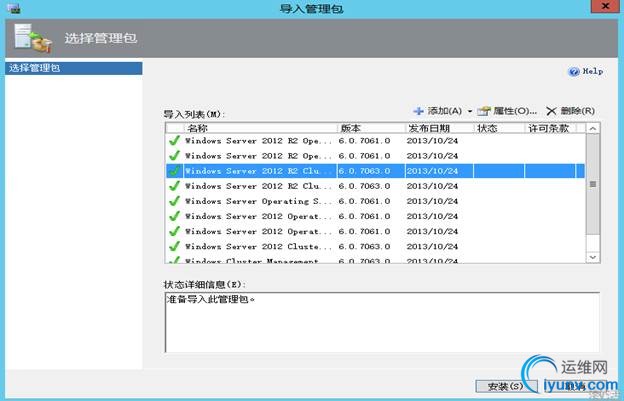This screenshot has width=624, height=401.
Task: Sort by the 发布日期 column header
Action: 439,128
